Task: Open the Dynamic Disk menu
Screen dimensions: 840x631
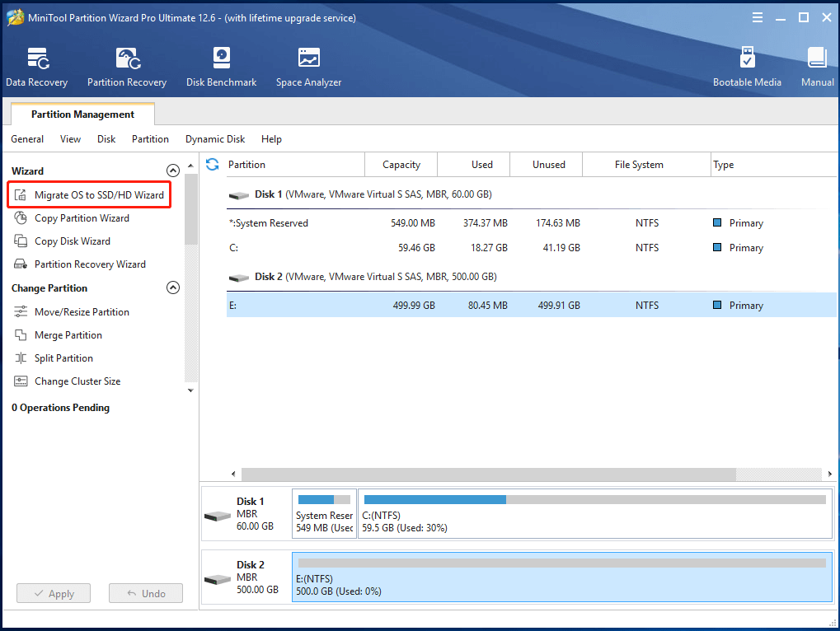Action: tap(215, 139)
